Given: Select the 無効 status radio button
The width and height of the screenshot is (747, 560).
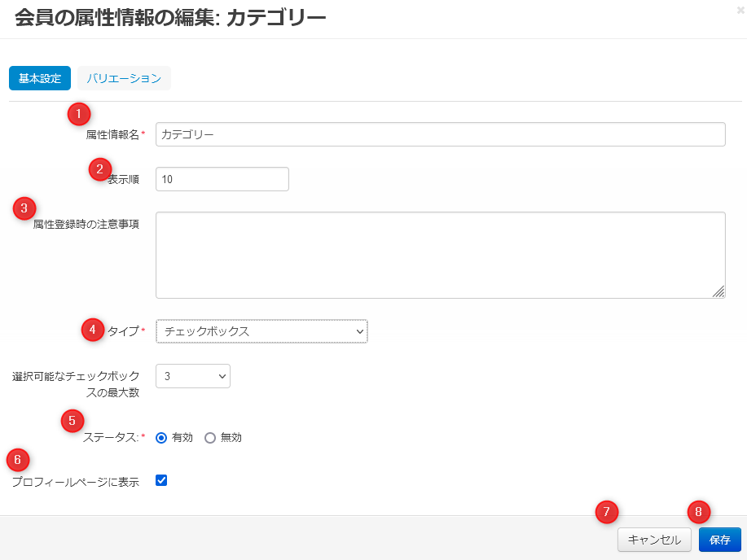Looking at the screenshot, I should click(210, 438).
